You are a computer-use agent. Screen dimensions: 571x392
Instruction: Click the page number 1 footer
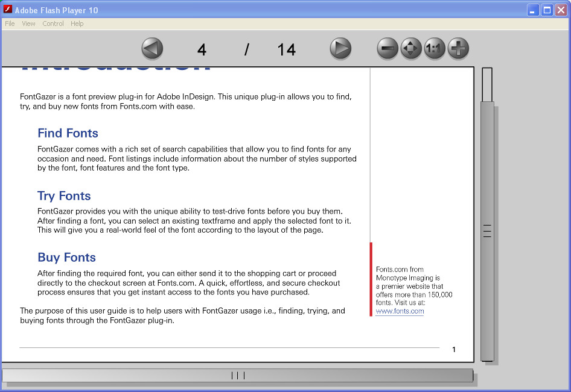click(454, 349)
